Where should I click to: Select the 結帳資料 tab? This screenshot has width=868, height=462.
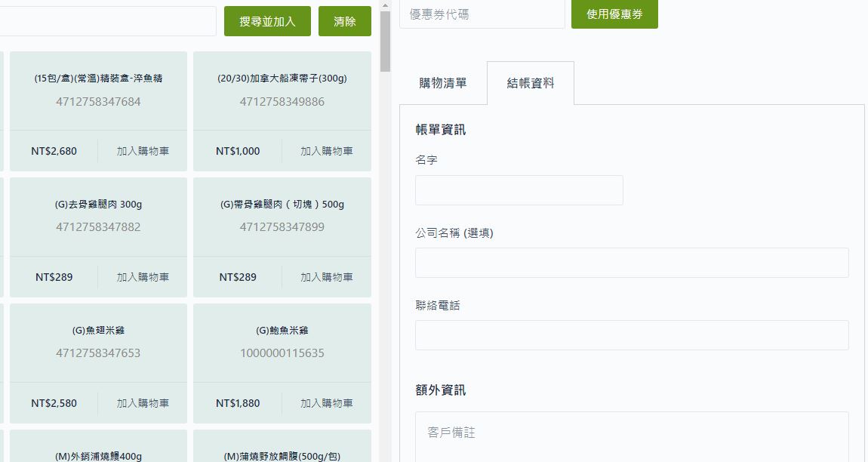point(531,83)
